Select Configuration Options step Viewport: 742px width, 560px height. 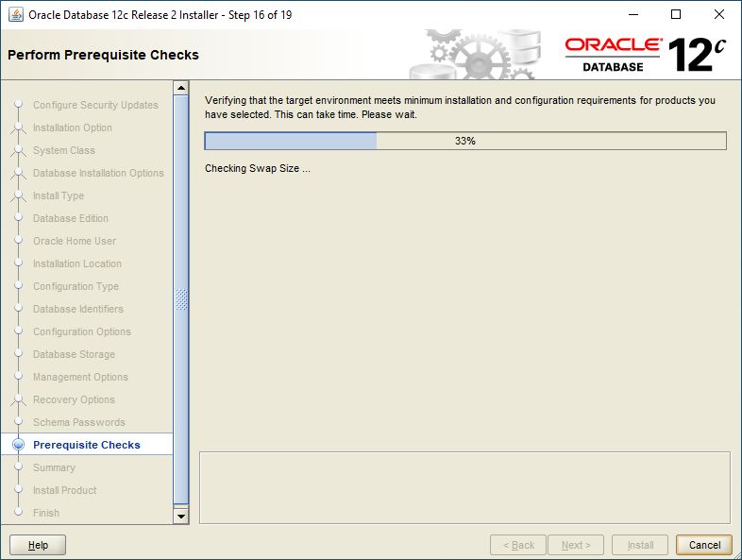(x=82, y=331)
